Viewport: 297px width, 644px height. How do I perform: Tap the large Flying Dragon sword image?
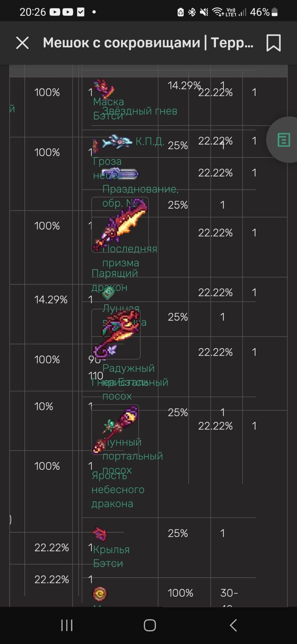(x=120, y=224)
